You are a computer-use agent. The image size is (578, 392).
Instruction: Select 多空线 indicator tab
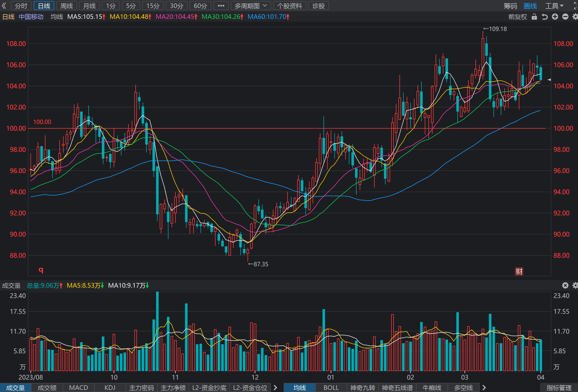(x=464, y=388)
